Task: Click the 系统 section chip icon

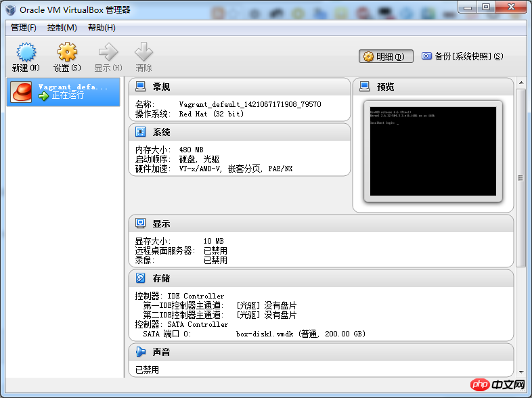Action: (141, 132)
